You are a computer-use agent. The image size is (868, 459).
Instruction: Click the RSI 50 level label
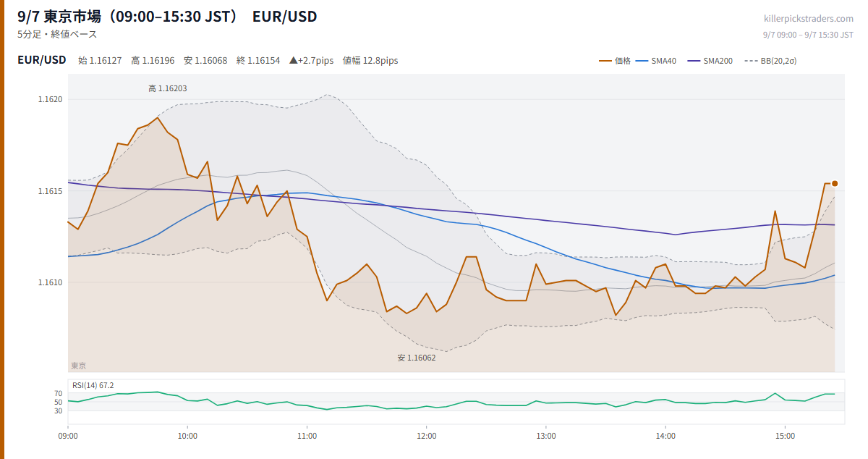click(58, 402)
